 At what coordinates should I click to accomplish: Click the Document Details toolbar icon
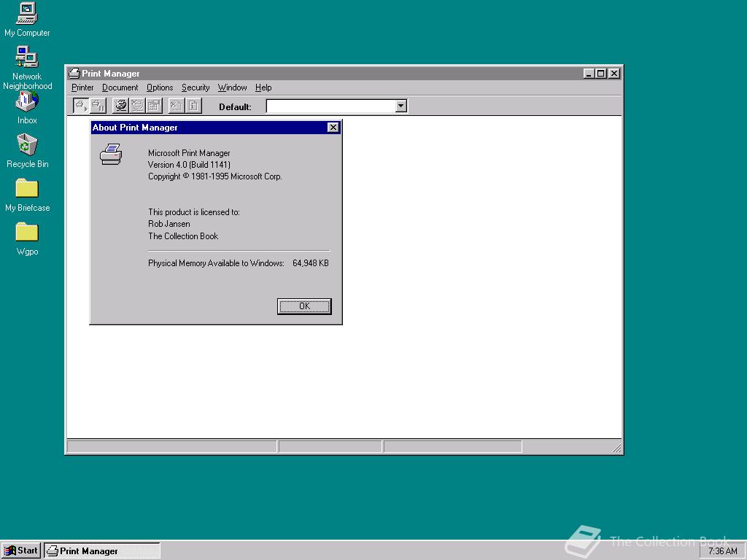point(193,106)
